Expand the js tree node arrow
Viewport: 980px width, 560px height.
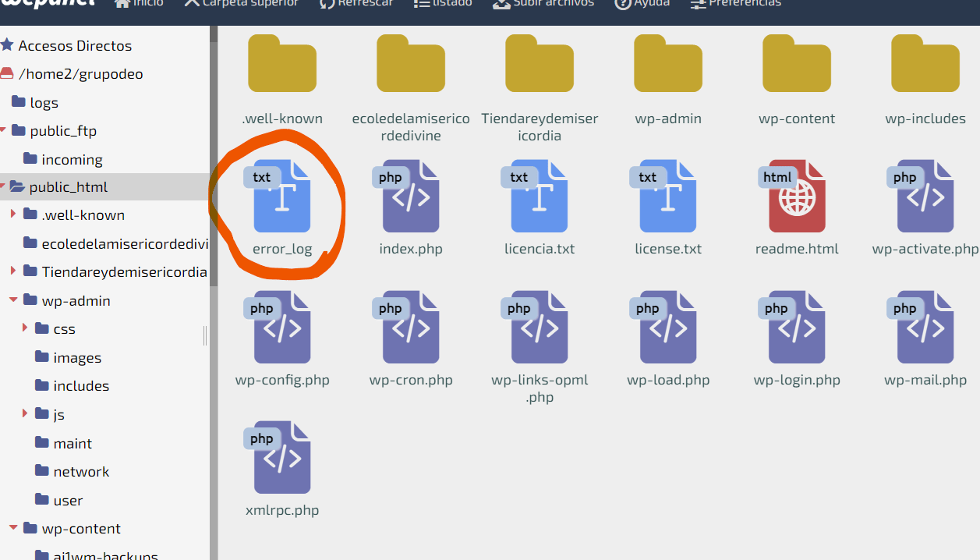[x=25, y=414]
